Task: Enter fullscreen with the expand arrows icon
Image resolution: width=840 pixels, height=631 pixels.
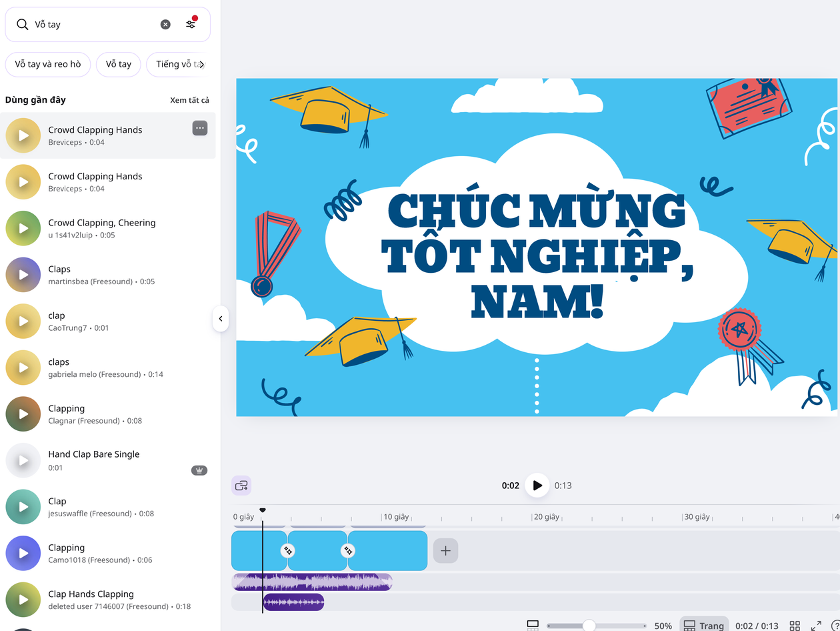Action: (x=816, y=626)
